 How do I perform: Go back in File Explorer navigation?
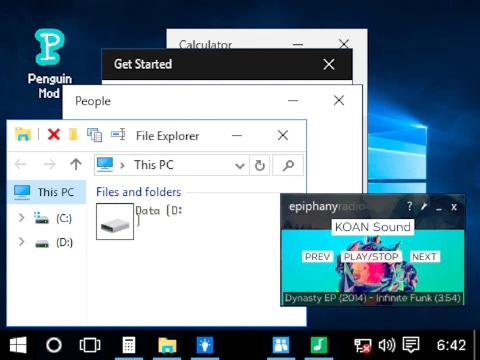21,164
